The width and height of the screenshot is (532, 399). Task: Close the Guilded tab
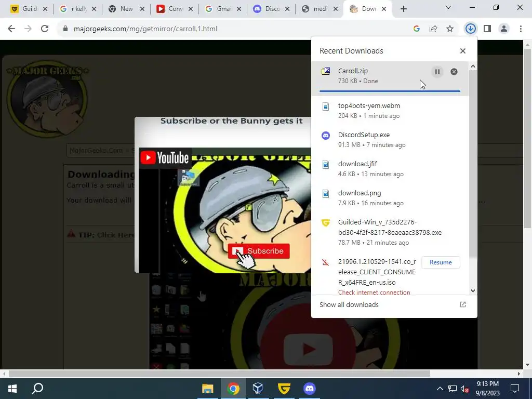[45, 9]
